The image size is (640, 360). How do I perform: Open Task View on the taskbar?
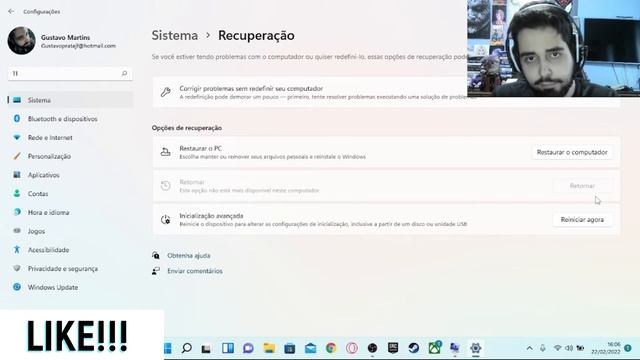207,348
